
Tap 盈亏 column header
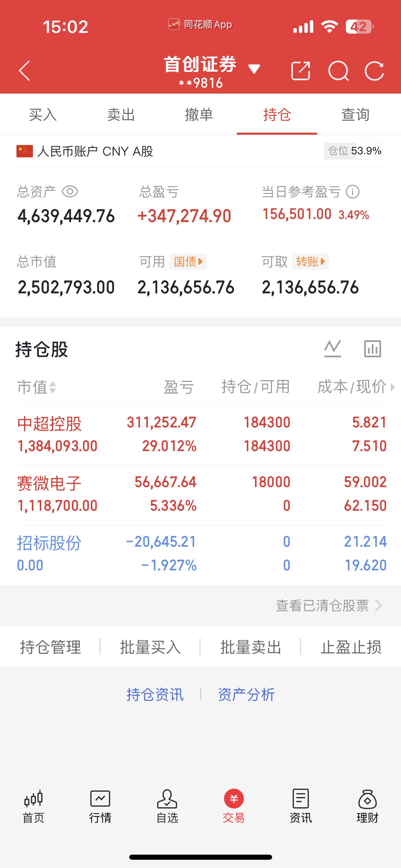pyautogui.click(x=179, y=387)
